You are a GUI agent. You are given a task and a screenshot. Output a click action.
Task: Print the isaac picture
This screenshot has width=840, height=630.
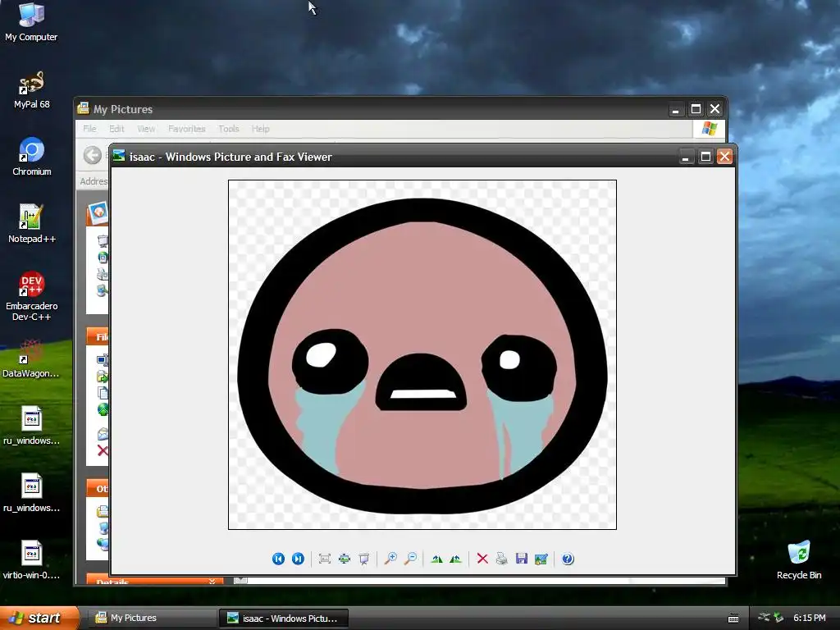502,559
